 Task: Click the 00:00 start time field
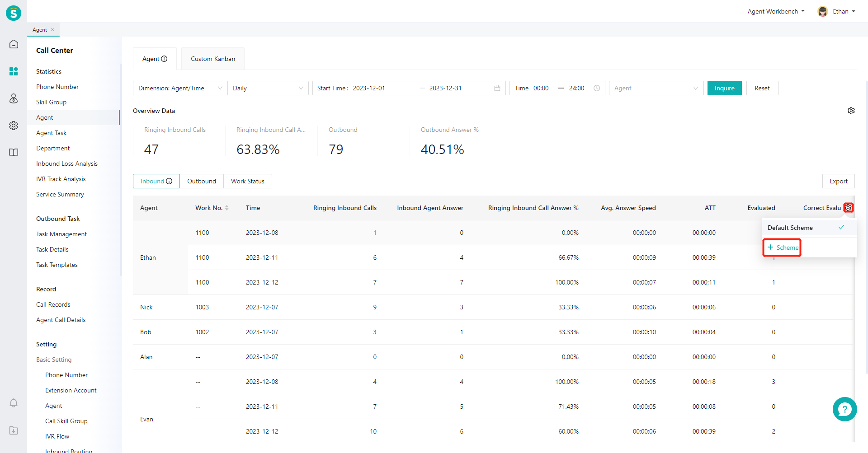[x=541, y=88]
